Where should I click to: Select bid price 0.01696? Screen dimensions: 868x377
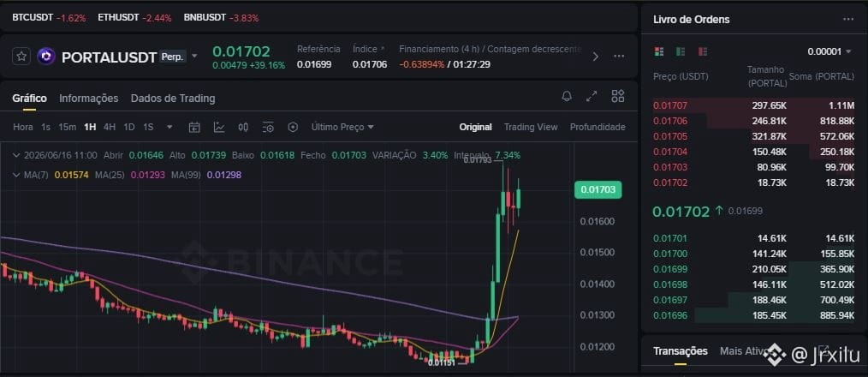click(669, 315)
